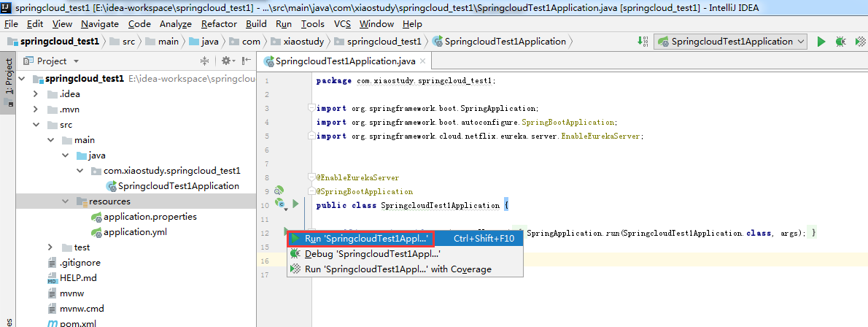This screenshot has width=868, height=327.
Task: Click the Build project hammer-arrow icon
Action: 643,41
